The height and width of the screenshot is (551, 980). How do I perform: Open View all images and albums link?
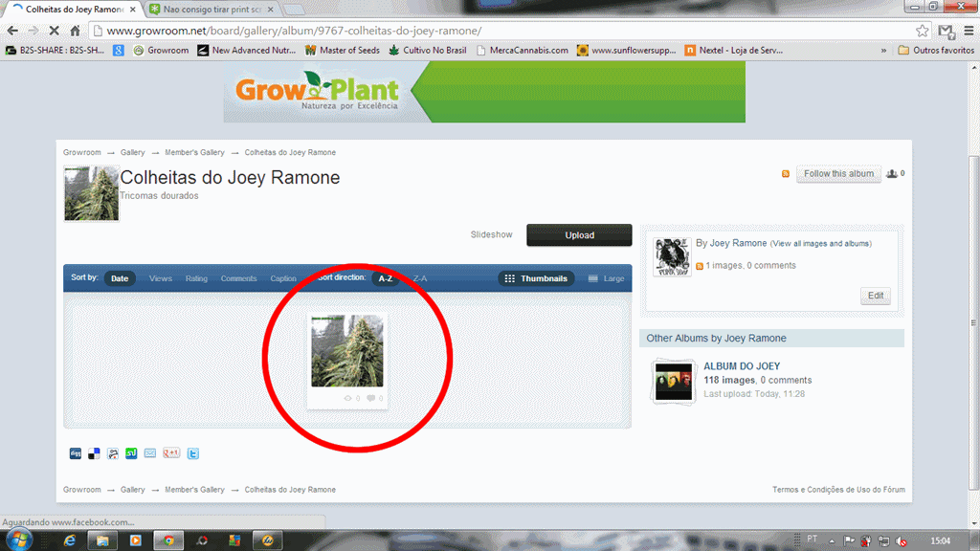[820, 244]
